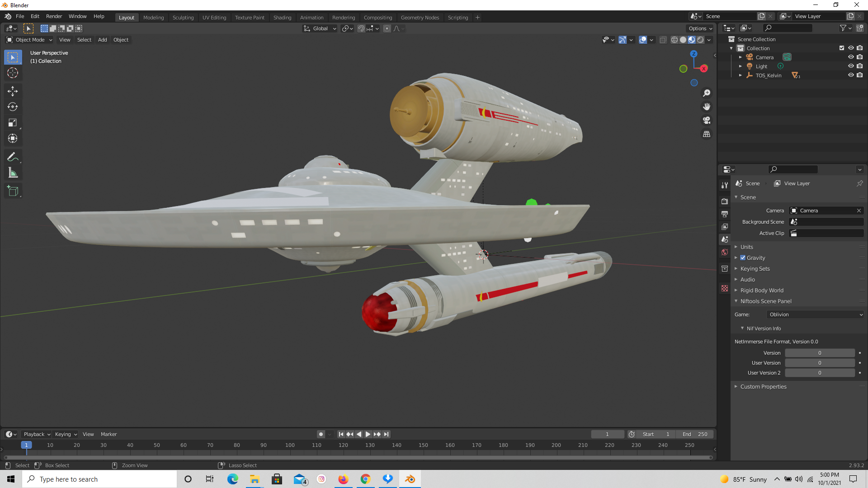Uncheck the Gravity checkbox

click(x=743, y=258)
